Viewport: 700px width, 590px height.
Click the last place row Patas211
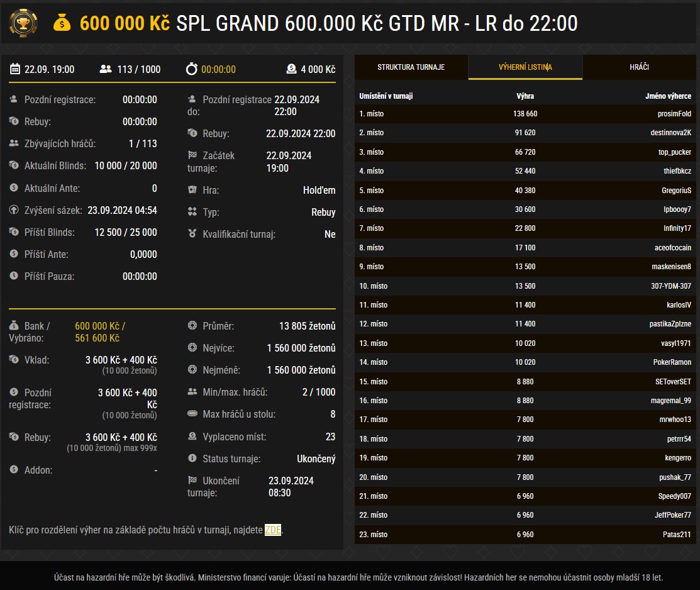(525, 535)
